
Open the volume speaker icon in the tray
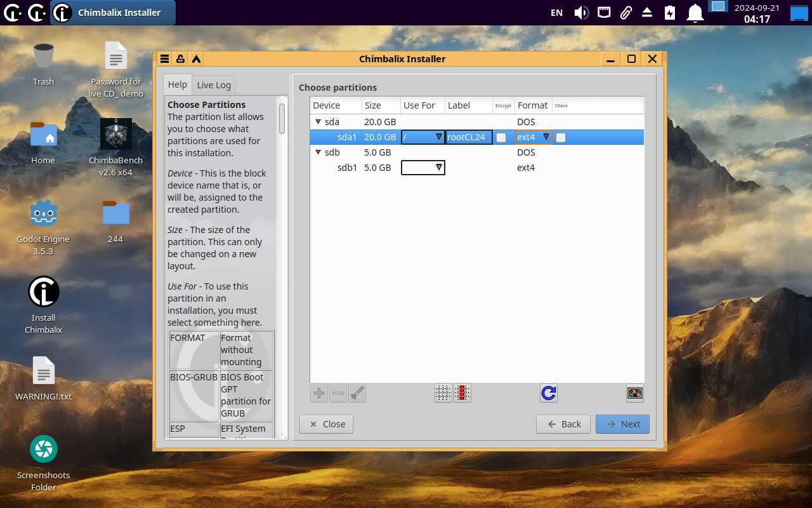tap(581, 13)
